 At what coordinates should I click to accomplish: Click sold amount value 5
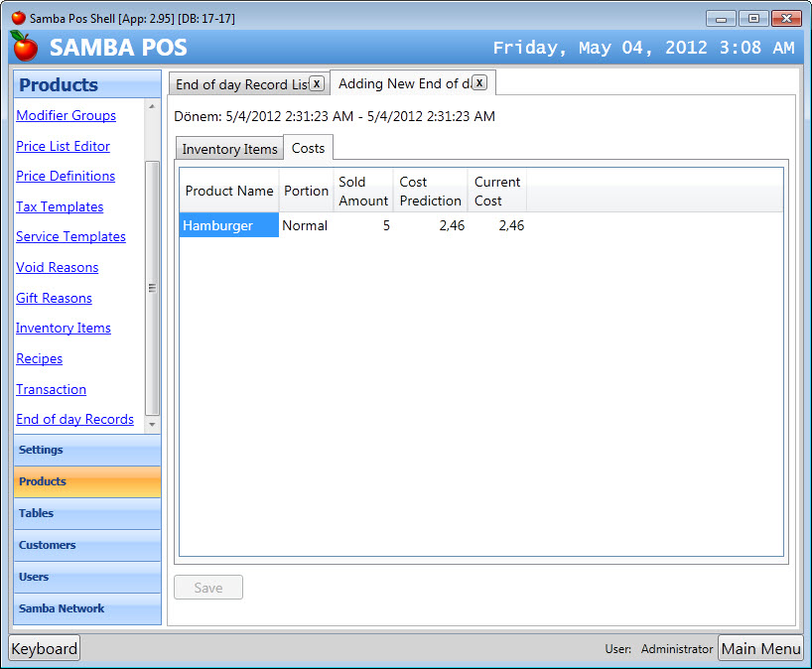386,225
